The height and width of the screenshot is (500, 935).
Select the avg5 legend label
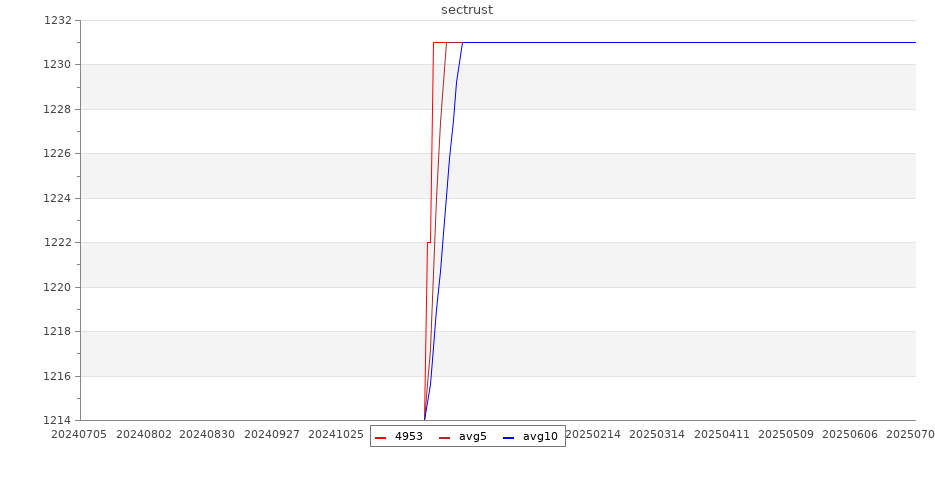(x=472, y=437)
